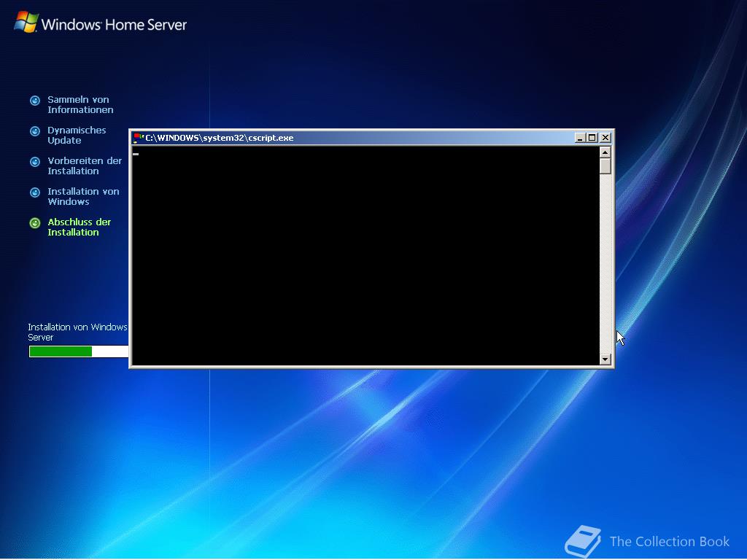Viewport: 747px width, 560px height.
Task: Click the Installation von Windows step bullet
Action: pos(35,192)
